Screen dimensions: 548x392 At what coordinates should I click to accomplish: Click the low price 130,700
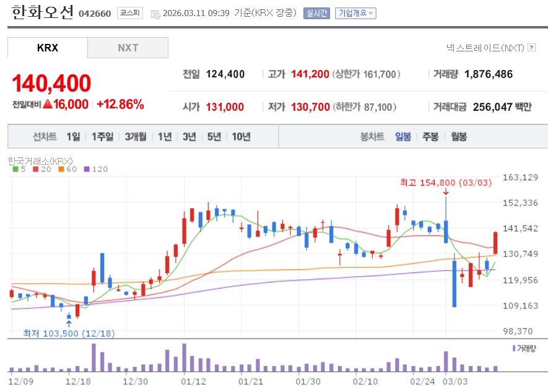[310, 107]
